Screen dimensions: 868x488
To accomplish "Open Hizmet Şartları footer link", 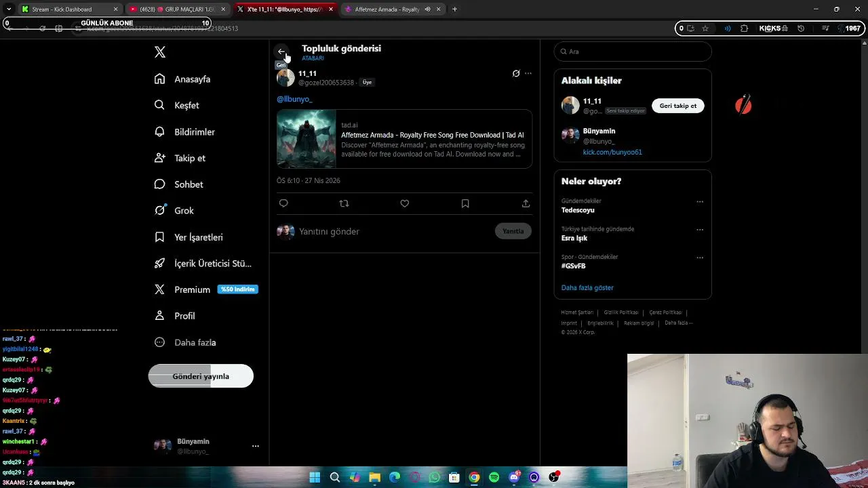I will coord(577,312).
